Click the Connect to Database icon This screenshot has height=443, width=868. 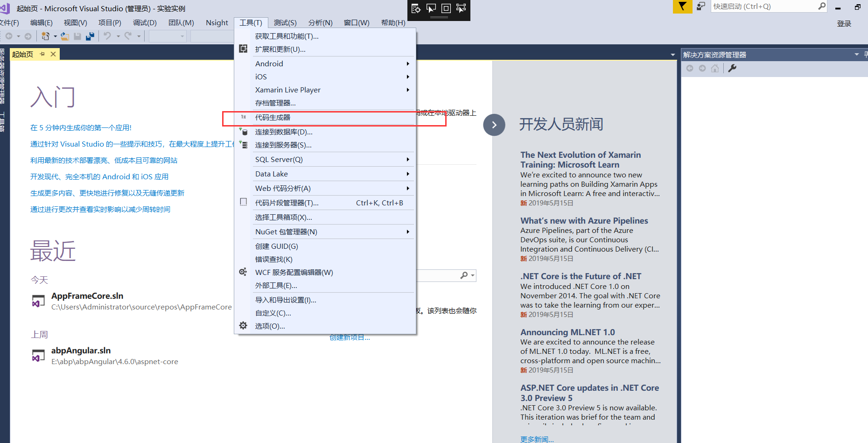coord(243,131)
